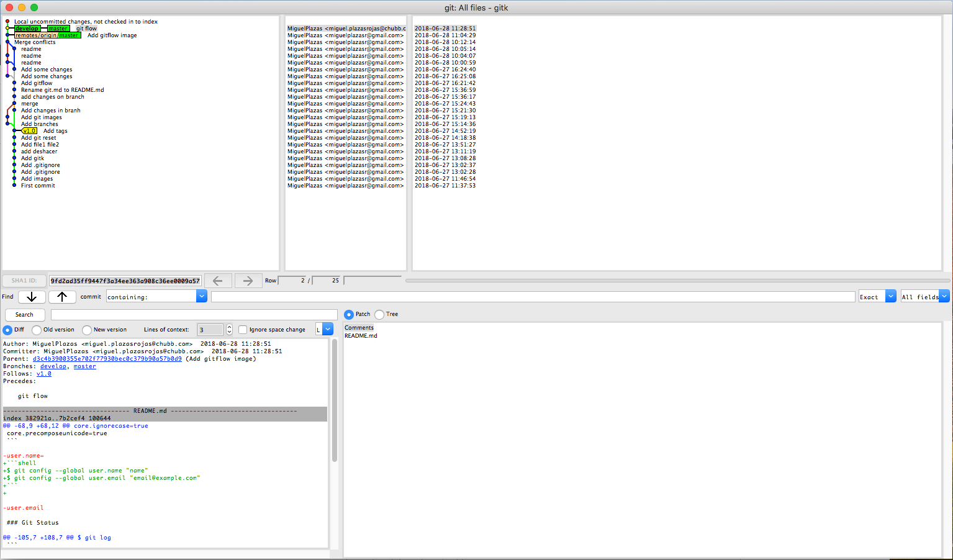Select the 'Add git reset' commit

(38, 138)
